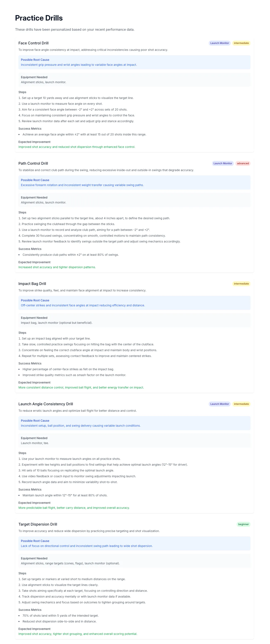Click the intermediate badge on Face Control Drill

click(x=241, y=43)
